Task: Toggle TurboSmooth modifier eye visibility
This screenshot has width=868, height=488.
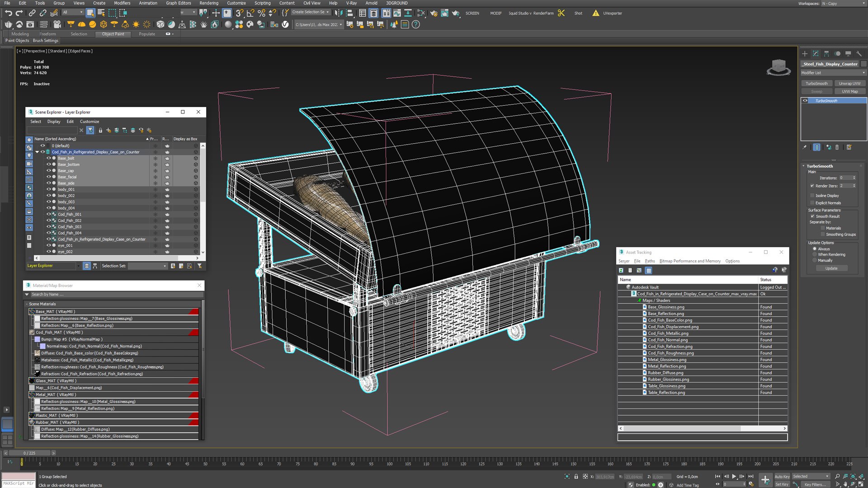Action: 805,101
